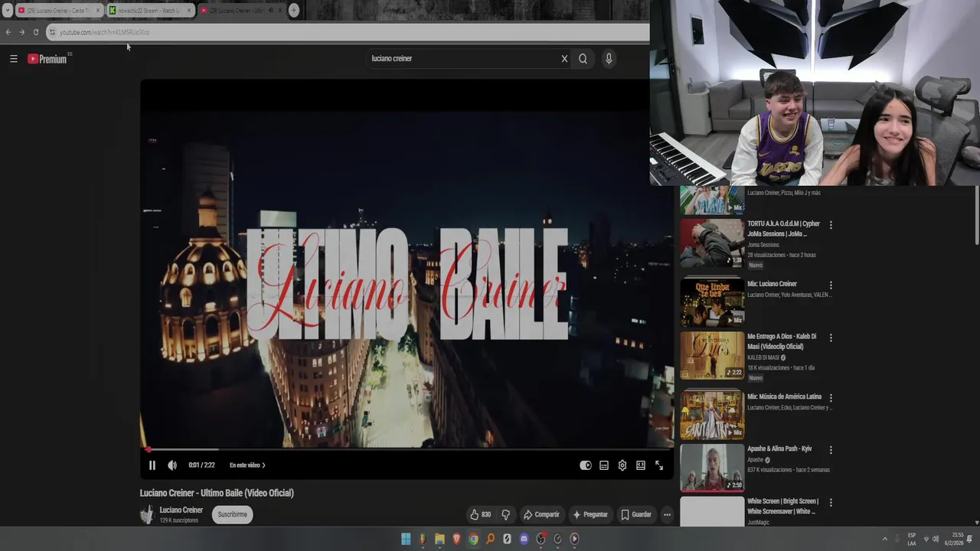Close the 'nowachic22 Stream' tab

pyautogui.click(x=189, y=11)
